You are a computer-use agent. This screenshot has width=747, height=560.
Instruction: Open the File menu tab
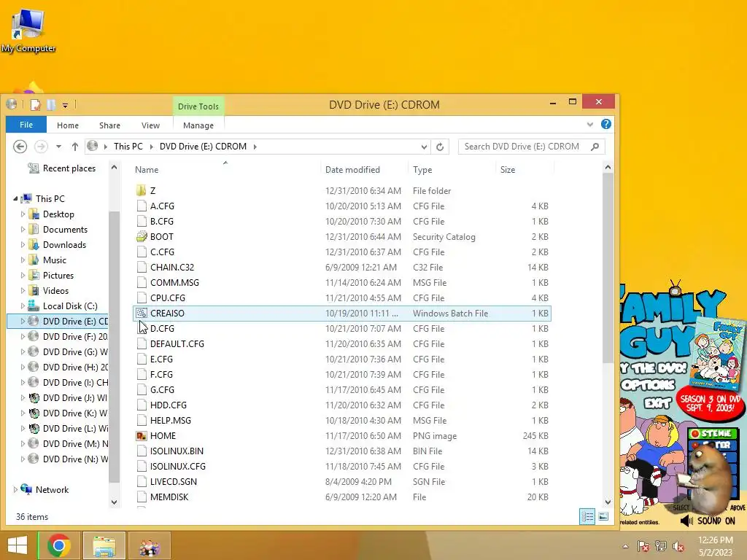[26, 125]
